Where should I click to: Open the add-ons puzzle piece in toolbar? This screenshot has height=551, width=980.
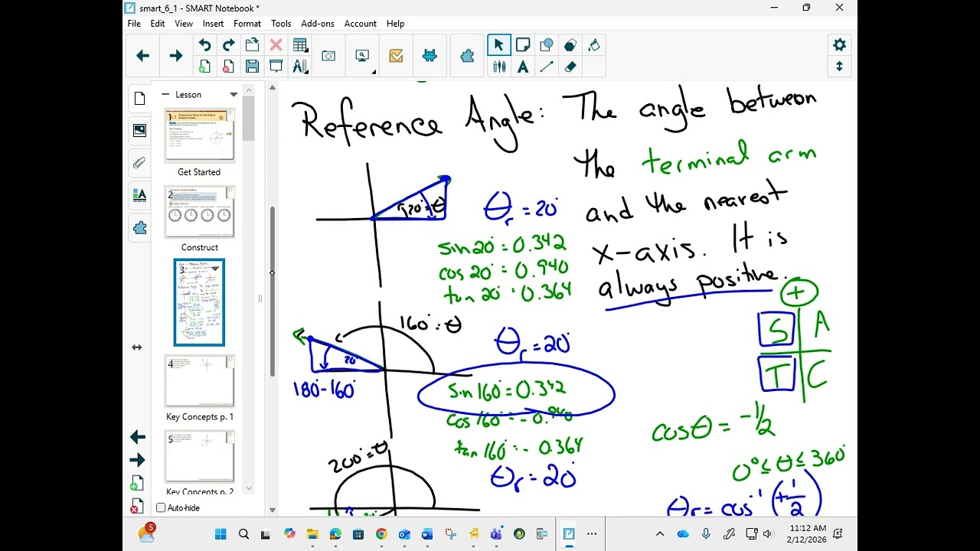pos(467,56)
